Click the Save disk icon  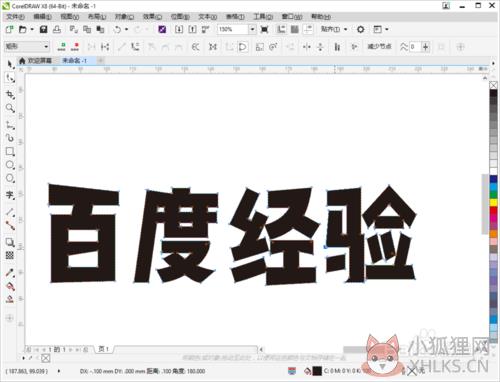[x=43, y=30]
